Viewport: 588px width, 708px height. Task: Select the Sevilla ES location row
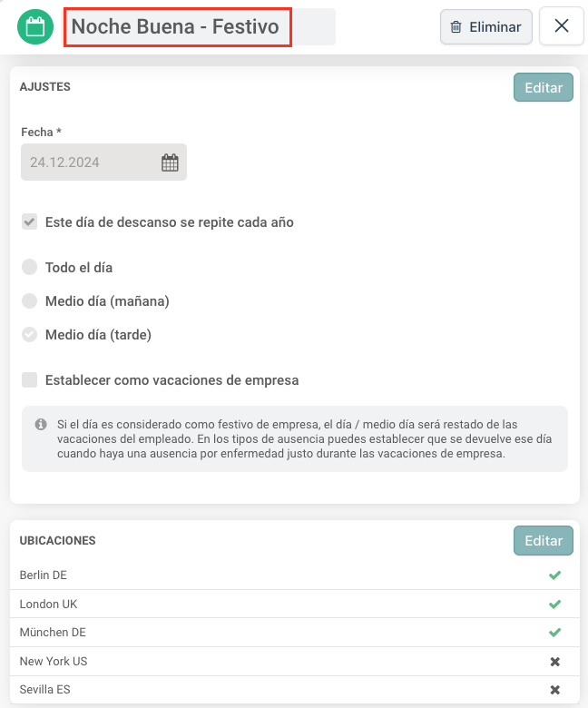(x=272, y=690)
